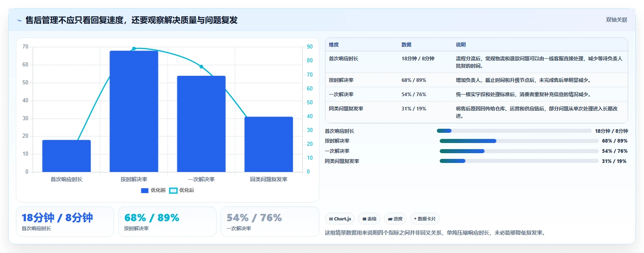Screen dimensions: 644x253
Task: Click 按时解决率 in the table's 维度 column
Action: coord(341,80)
